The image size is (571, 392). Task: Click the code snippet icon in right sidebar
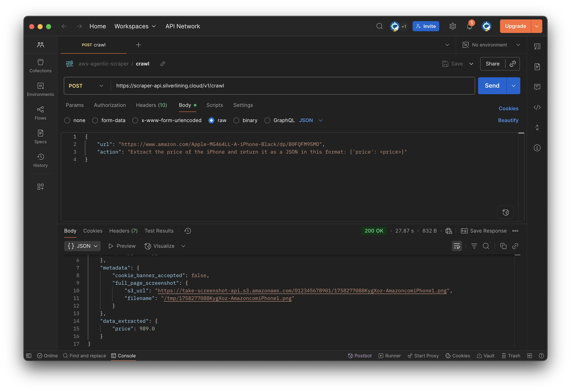coord(537,108)
